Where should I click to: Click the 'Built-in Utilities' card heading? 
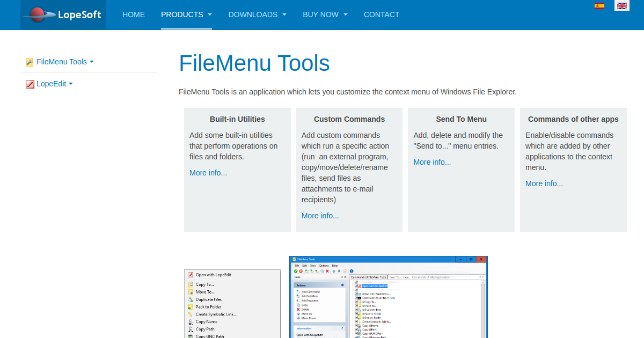point(237,119)
